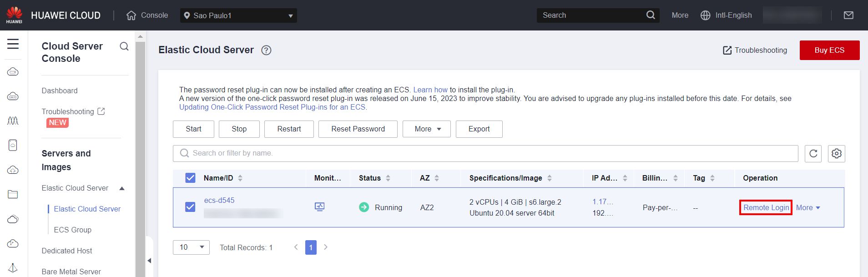This screenshot has height=277, width=868.
Task: Click the refresh server list icon
Action: [x=813, y=154]
